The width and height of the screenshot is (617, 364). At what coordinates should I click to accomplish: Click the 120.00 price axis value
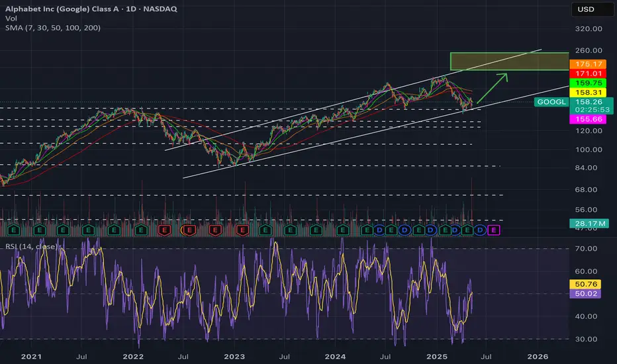tap(589, 130)
